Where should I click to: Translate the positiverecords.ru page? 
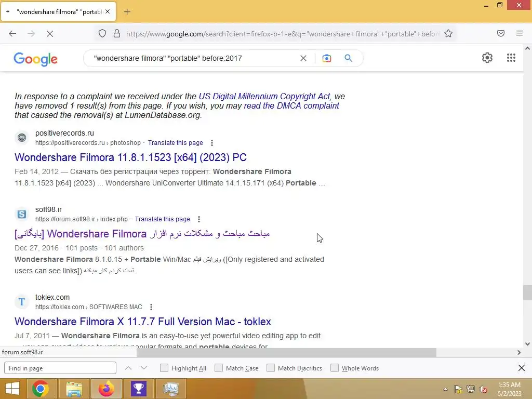[x=176, y=143]
